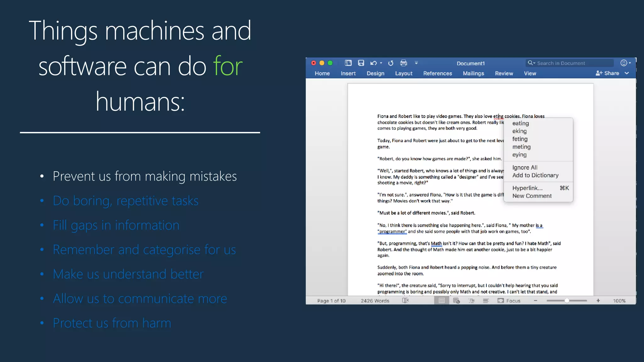Click slide bullet 'Do boring, repetitive tasks'
This screenshot has height=362, width=644.
pyautogui.click(x=125, y=201)
